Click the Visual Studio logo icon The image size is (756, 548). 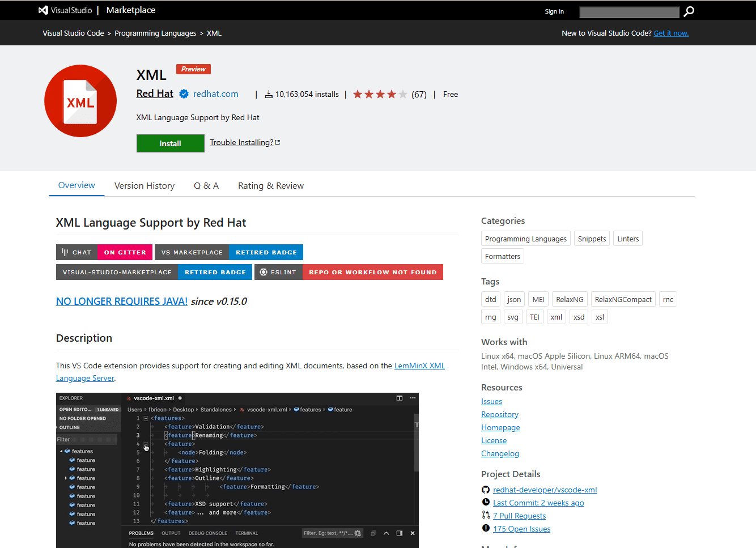click(43, 10)
